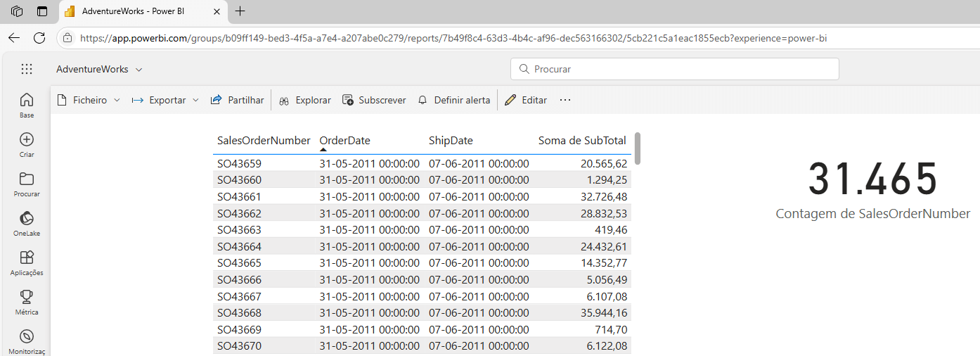Click subtotal value 714,70
This screenshot has width=980, height=356.
tap(611, 329)
